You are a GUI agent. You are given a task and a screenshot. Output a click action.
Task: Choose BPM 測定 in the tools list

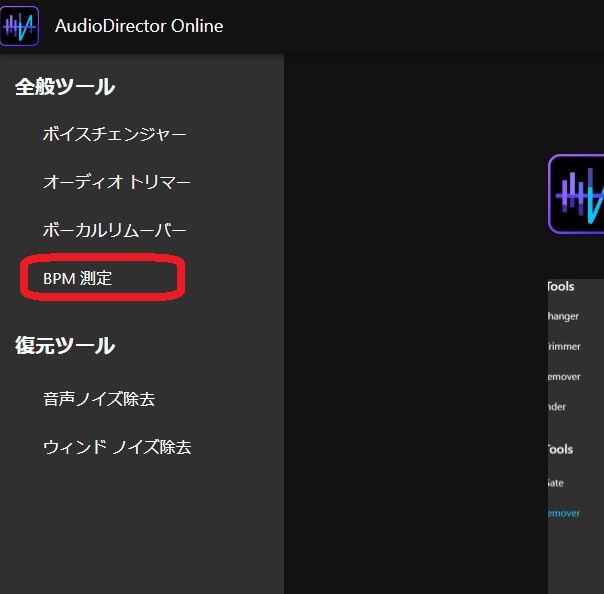point(77,278)
